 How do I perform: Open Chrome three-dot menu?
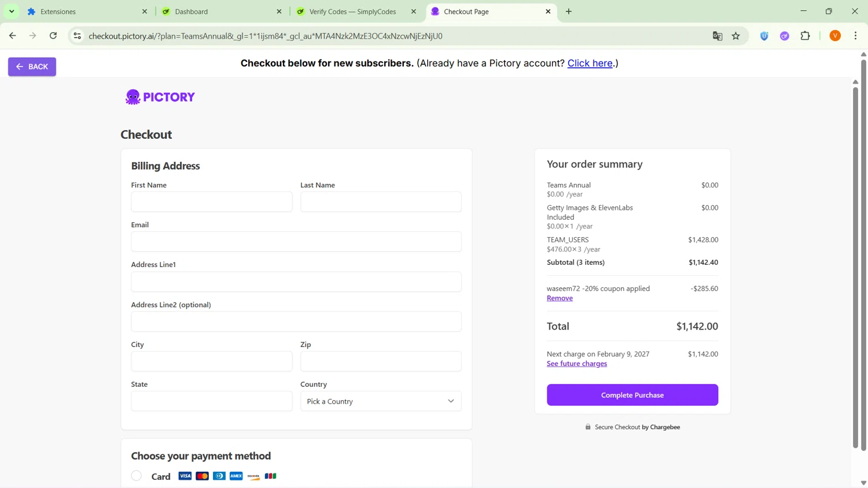click(x=856, y=36)
